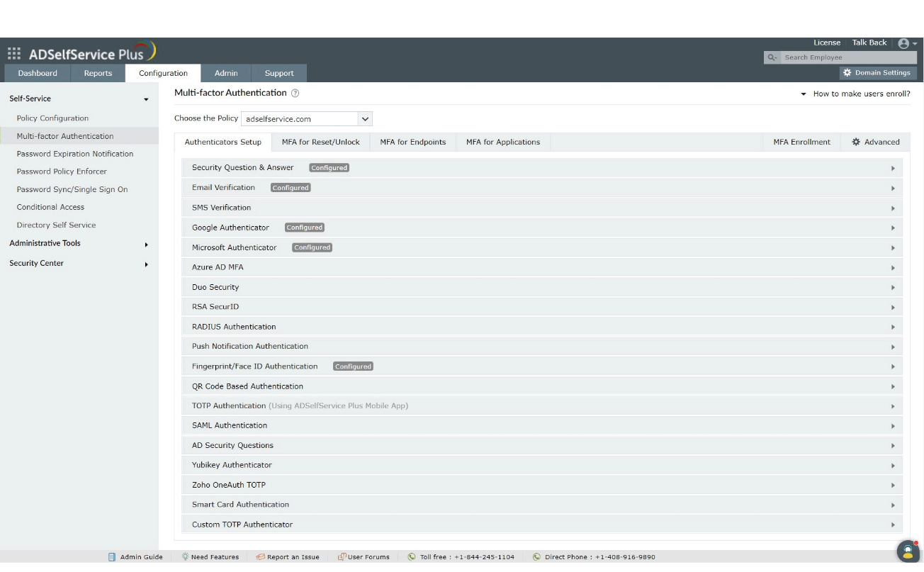Viewport: 924px width, 572px height.
Task: Click the Domain Settings gear button
Action: [878, 72]
